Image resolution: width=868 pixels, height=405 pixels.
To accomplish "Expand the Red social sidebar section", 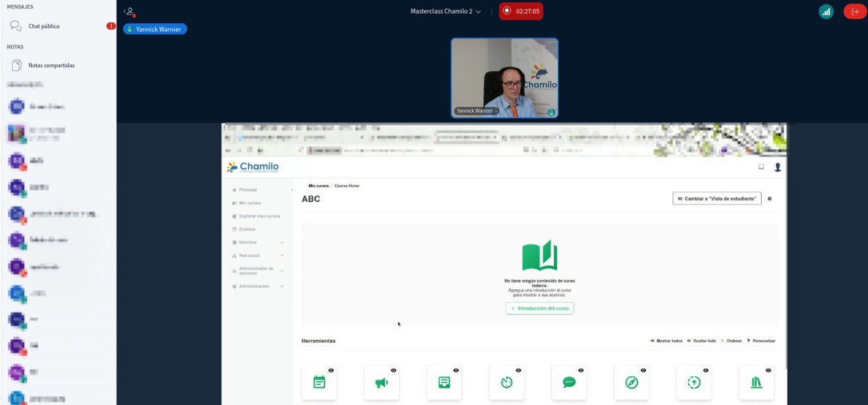I will (258, 255).
